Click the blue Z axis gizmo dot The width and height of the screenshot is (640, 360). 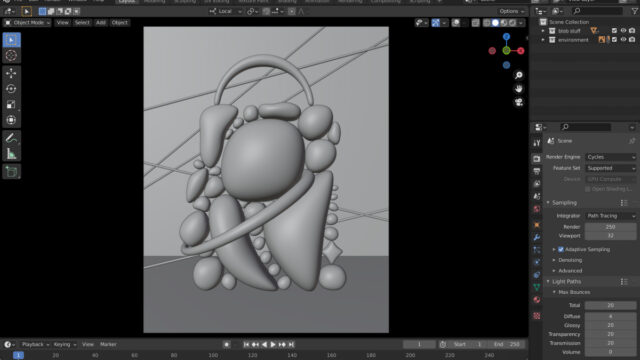pos(507,37)
